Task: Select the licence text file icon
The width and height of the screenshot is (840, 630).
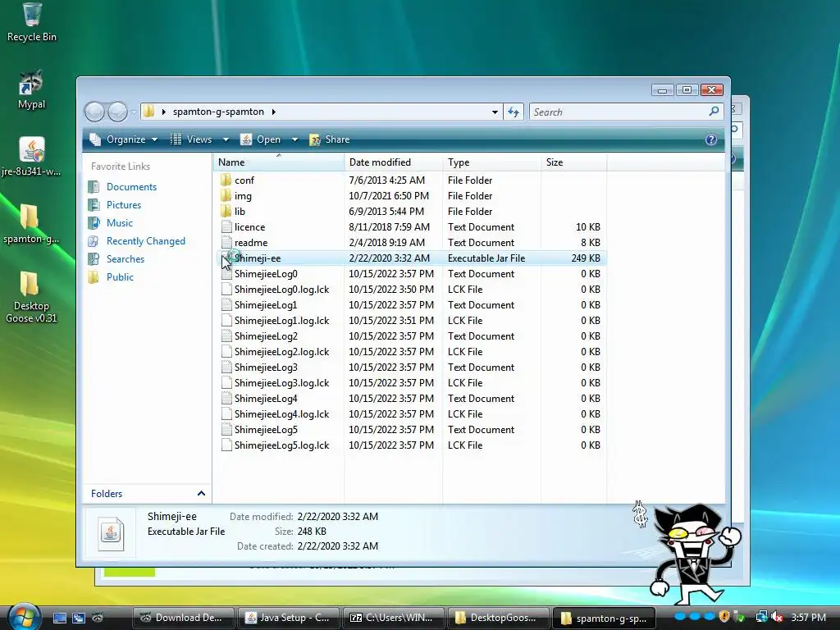Action: coord(226,226)
